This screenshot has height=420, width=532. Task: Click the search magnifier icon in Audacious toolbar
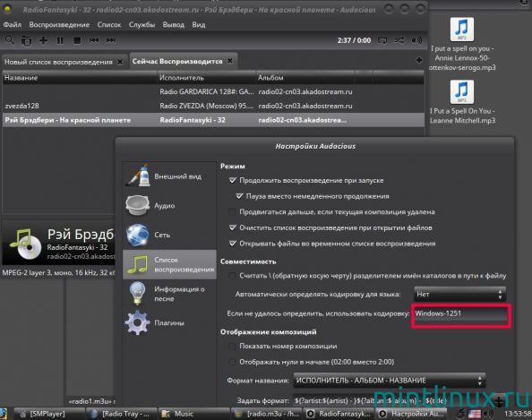coord(10,40)
